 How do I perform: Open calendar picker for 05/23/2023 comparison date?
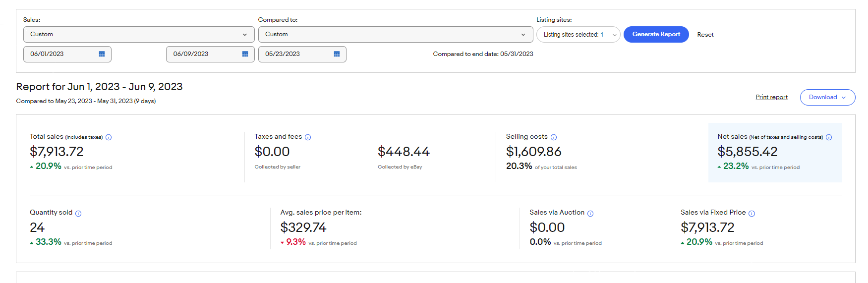pos(337,54)
